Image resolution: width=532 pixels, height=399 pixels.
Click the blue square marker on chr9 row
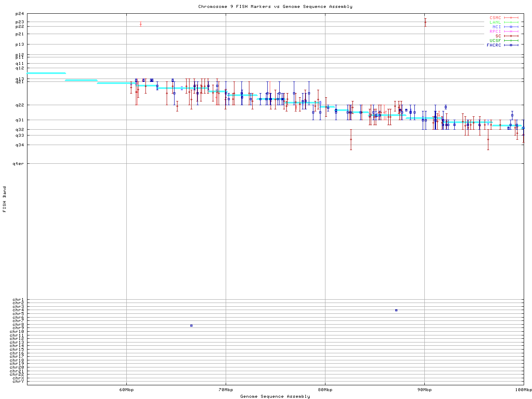click(191, 325)
